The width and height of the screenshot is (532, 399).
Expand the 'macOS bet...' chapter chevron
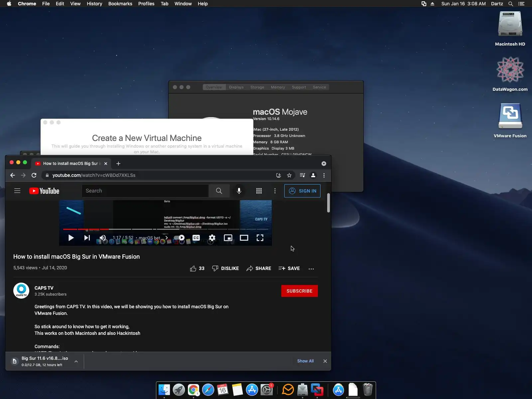click(167, 238)
